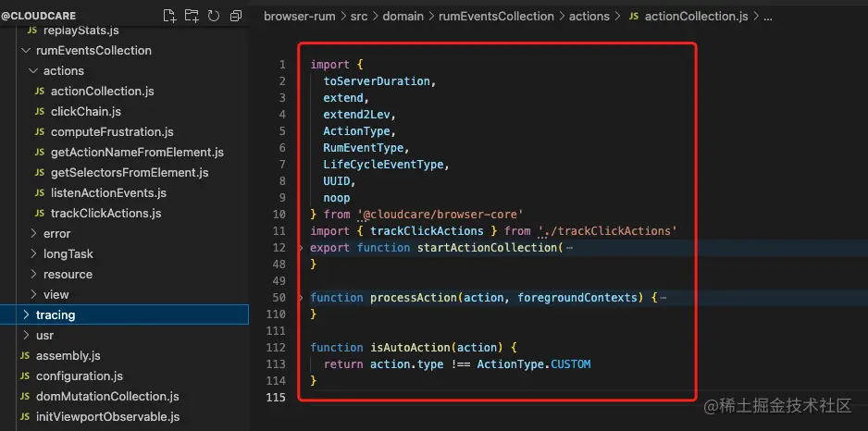
Task: Click the JS icon next to computeFrustration.js
Action: [x=39, y=132]
